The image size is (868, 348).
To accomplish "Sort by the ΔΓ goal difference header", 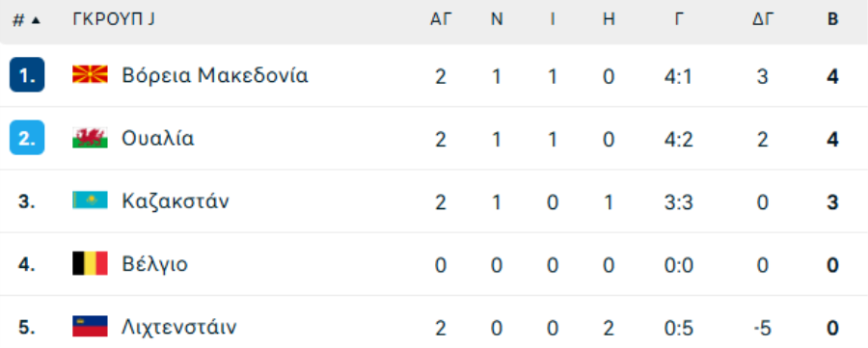I will click(762, 19).
